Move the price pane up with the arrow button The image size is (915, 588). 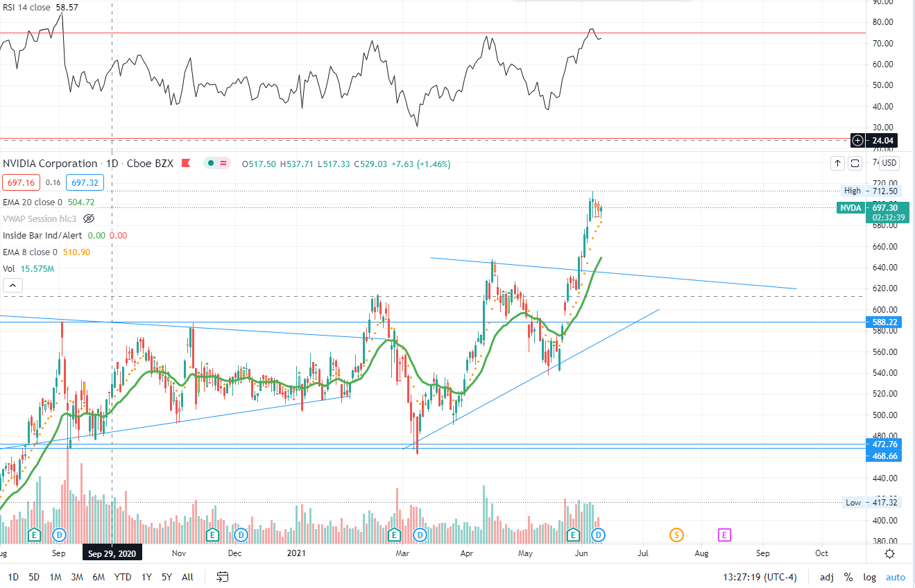838,164
